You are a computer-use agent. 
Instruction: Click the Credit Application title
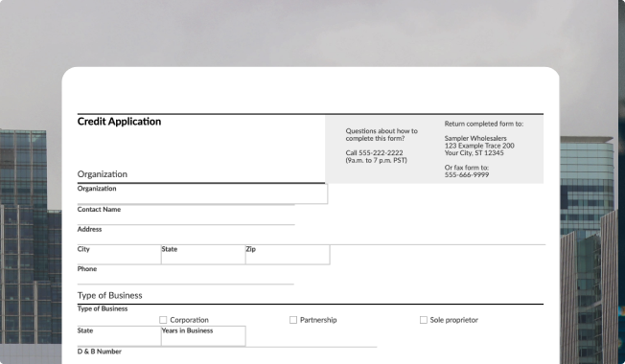pyautogui.click(x=119, y=122)
